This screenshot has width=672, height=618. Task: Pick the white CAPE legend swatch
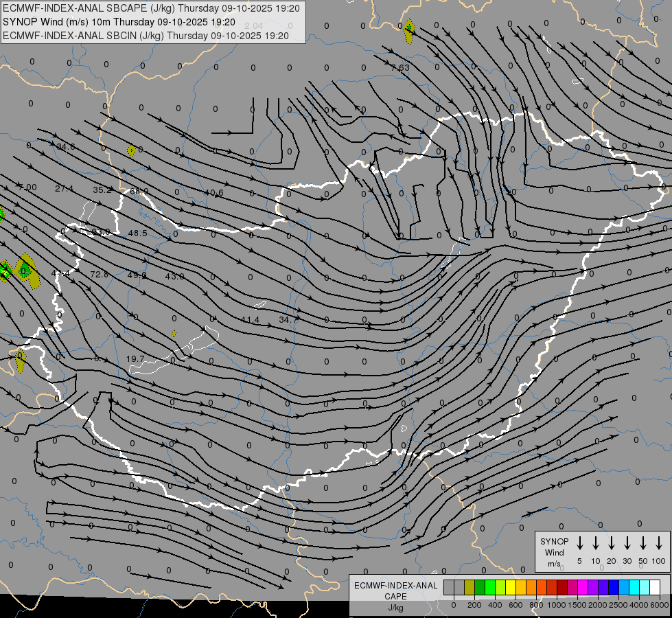(x=654, y=587)
